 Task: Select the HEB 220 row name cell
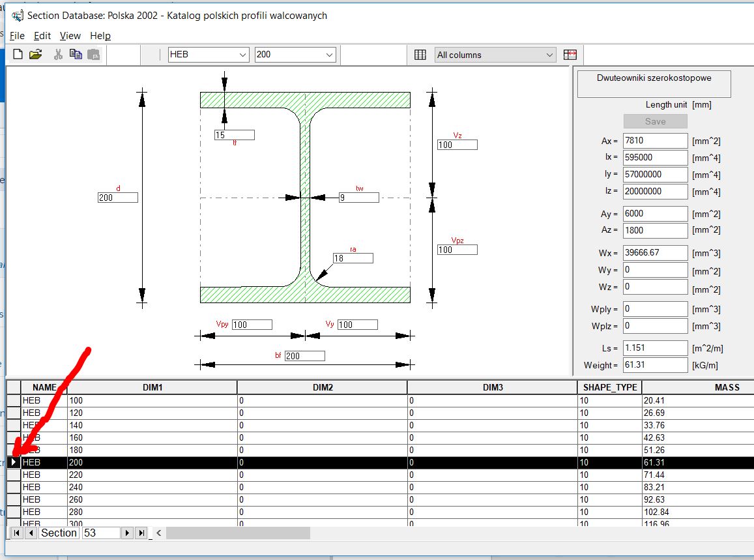point(44,475)
